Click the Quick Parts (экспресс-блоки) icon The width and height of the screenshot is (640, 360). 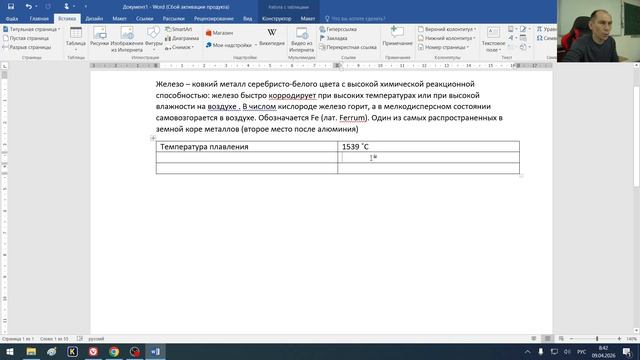tap(511, 29)
